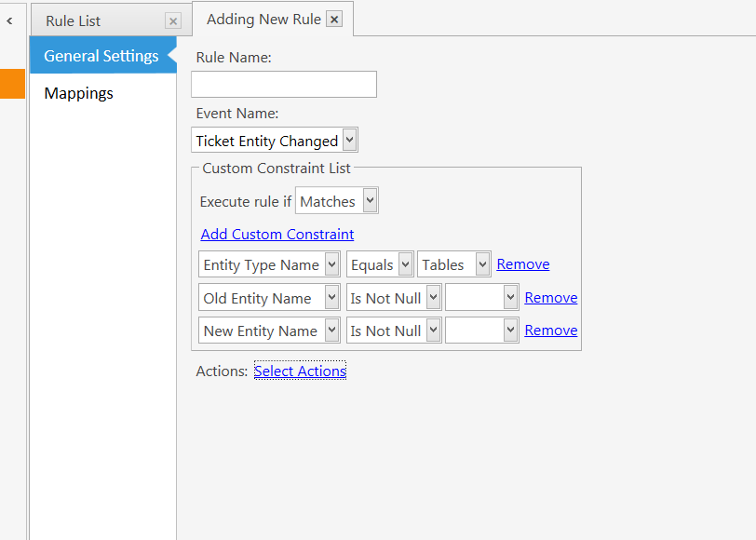Open the Is Not Null dropdown for New Entity Name

(394, 331)
